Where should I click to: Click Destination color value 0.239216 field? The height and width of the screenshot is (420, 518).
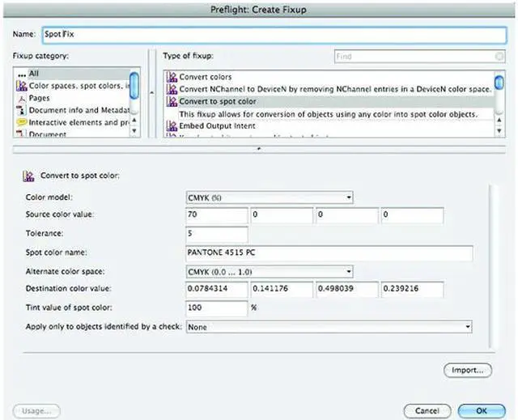pyautogui.click(x=412, y=289)
